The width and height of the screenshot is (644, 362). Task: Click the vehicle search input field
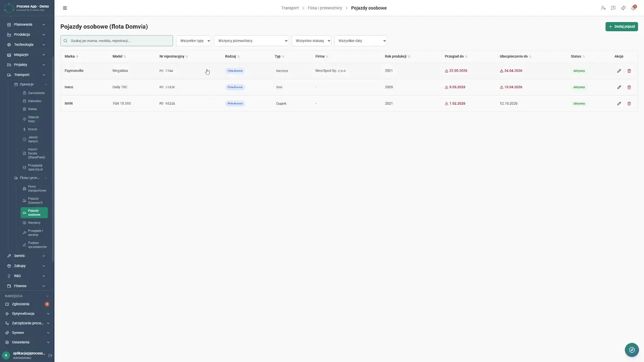117,41
